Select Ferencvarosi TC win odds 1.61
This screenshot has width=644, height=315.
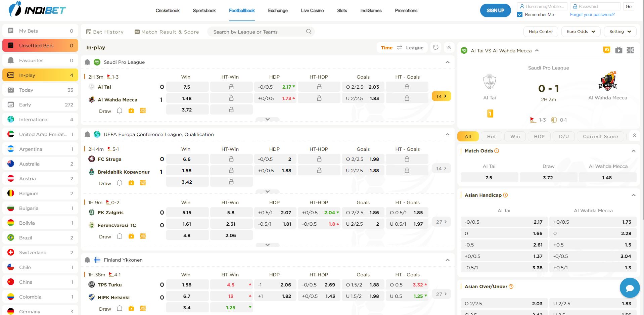pos(187,224)
